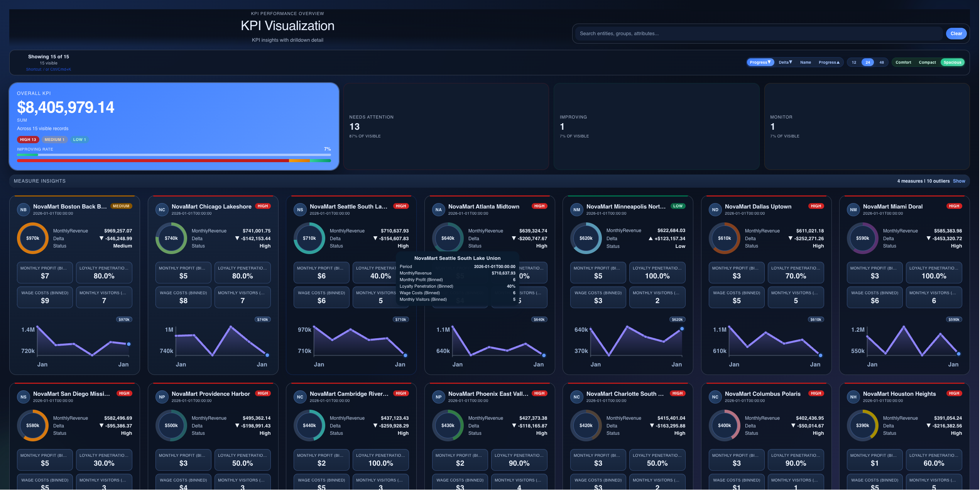
Task: Toggle the LOW 1 status filter chip
Action: pos(79,140)
